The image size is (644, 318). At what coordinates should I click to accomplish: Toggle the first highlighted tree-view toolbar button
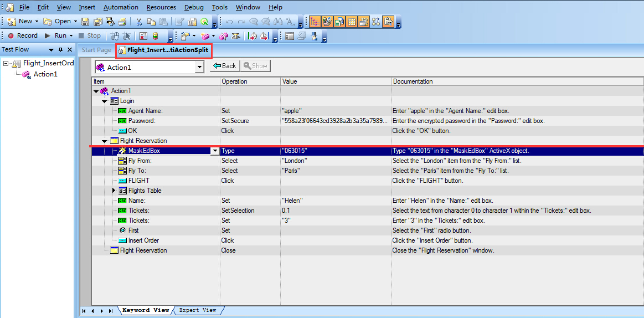coord(315,22)
